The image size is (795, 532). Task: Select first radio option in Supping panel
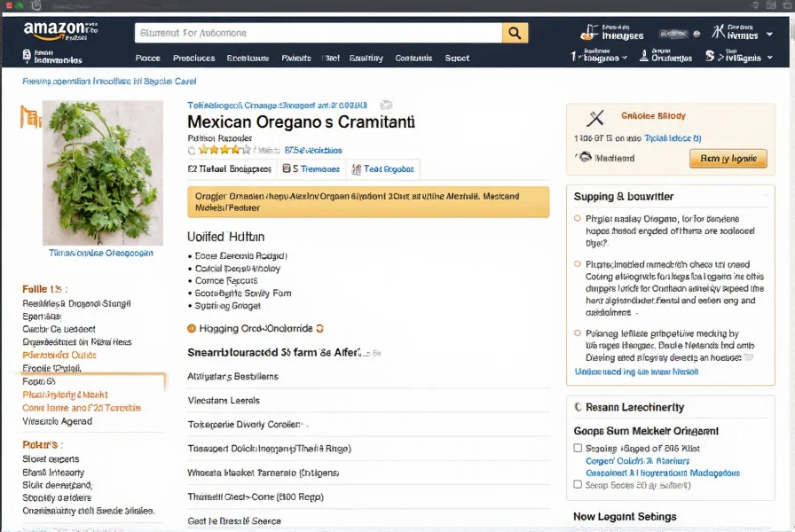577,218
